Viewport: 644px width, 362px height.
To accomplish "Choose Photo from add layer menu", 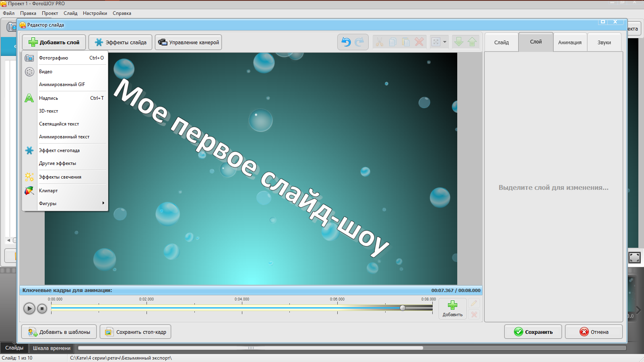I will [x=65, y=58].
